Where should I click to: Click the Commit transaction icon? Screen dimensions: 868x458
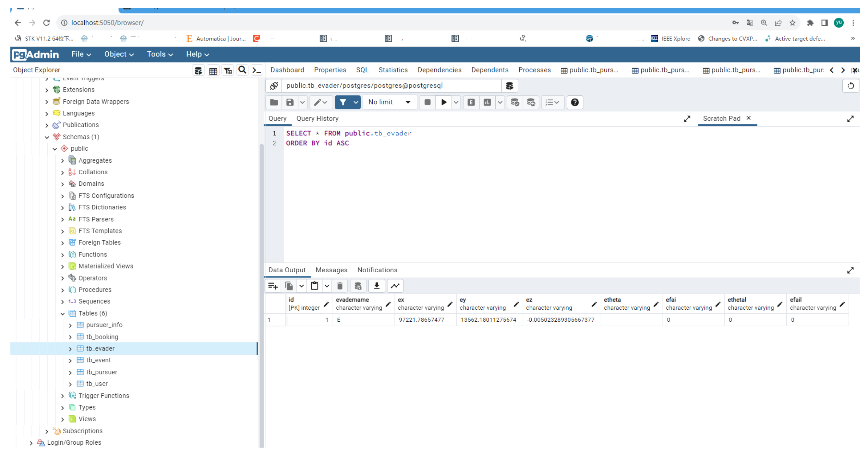[514, 102]
